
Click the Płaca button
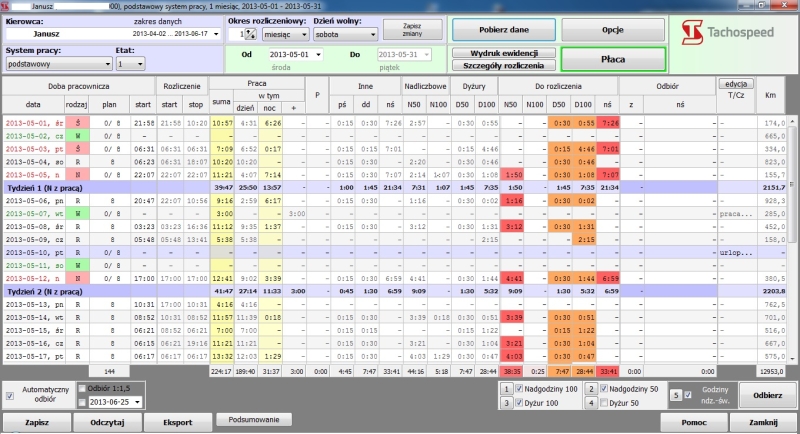[x=613, y=59]
